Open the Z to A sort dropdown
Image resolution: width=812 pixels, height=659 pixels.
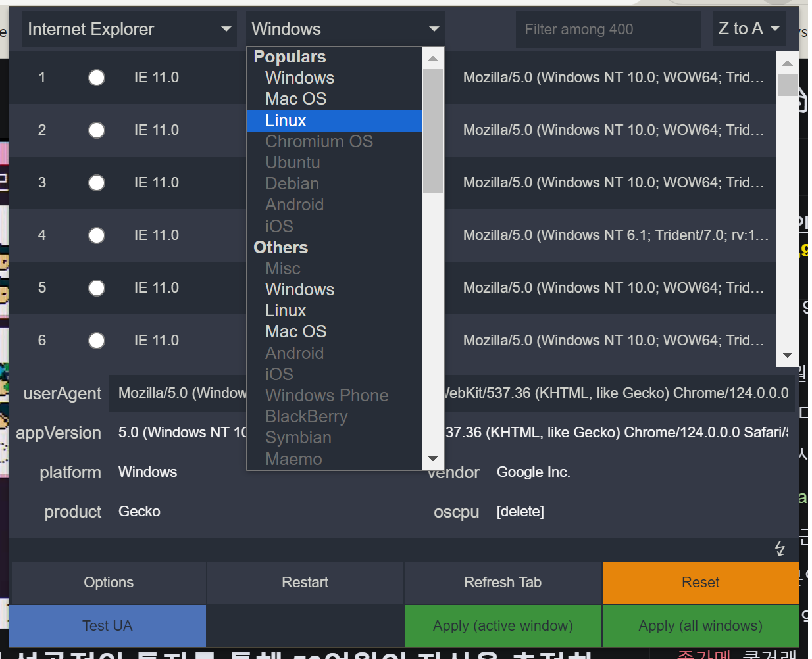[749, 28]
